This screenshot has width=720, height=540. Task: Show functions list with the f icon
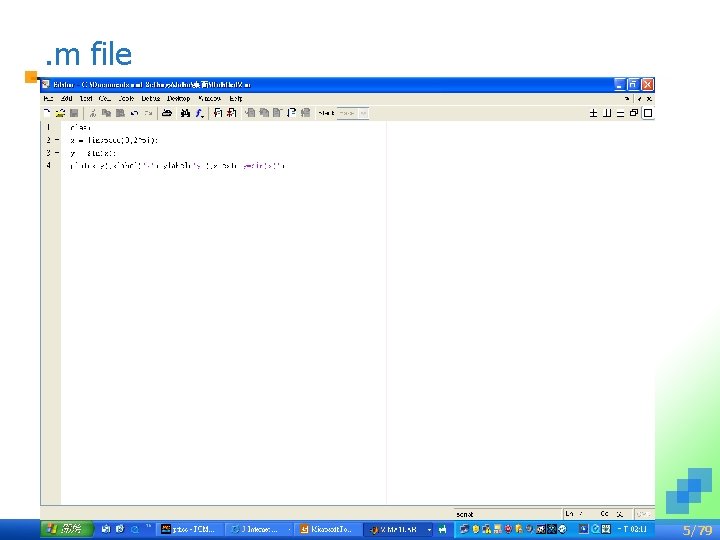tap(199, 113)
